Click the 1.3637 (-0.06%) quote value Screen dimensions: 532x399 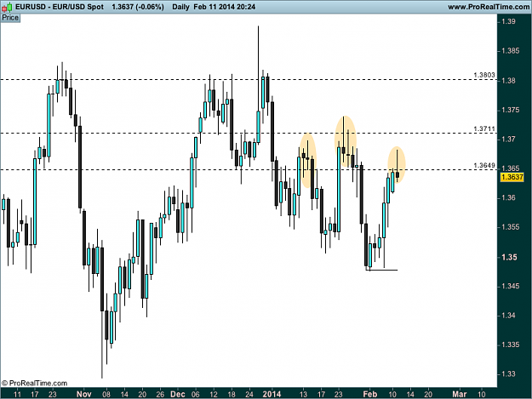tap(138, 7)
